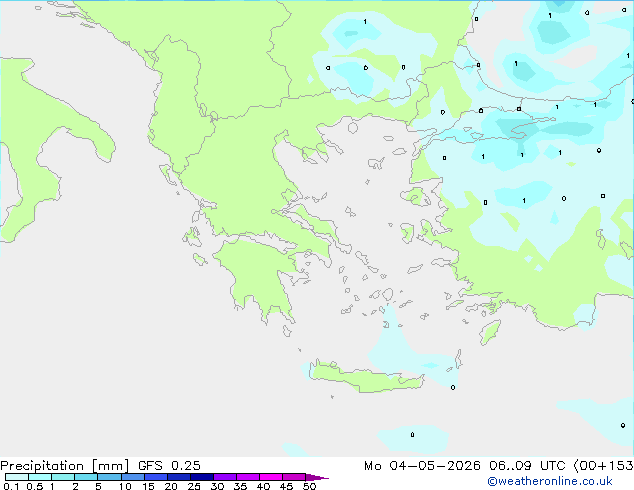634x490 pixels.
Task: Click the above-50 arrow tip of legend
Action: click(317, 477)
